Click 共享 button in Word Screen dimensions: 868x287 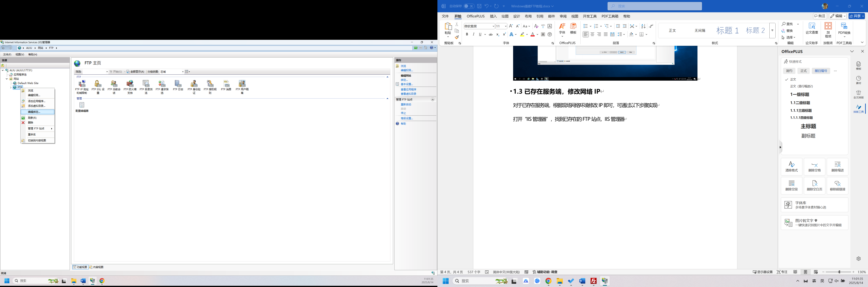pos(857,16)
